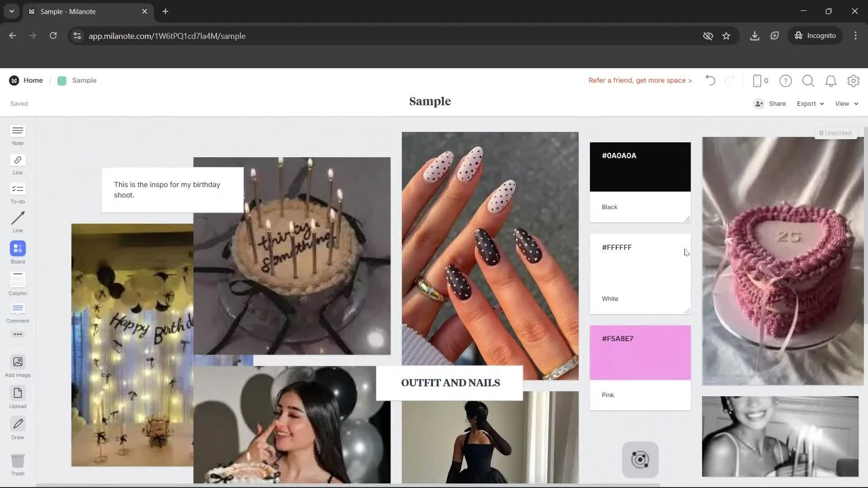Open board search
Viewport: 868px width, 488px height.
[x=808, y=81]
